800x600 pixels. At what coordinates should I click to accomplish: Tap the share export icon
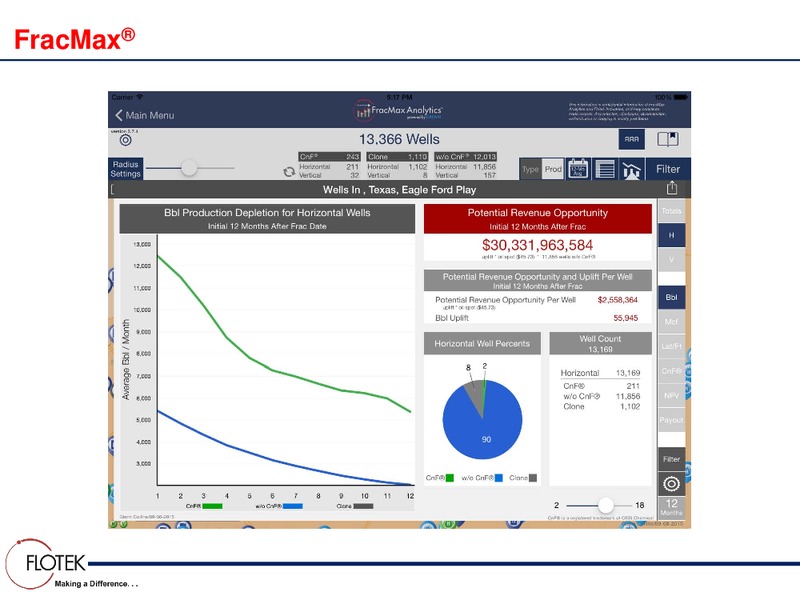pos(672,188)
